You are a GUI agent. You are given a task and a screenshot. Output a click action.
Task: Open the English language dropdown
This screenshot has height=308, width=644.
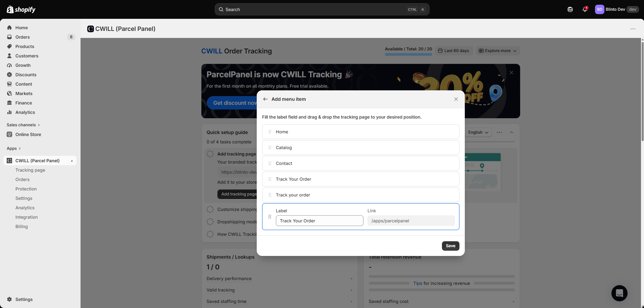(478, 132)
